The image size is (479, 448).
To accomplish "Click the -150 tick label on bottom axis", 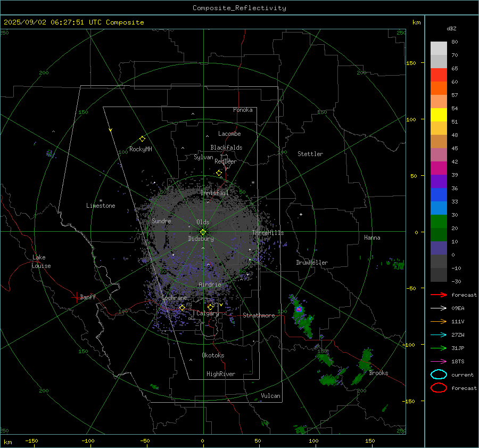I will [x=32, y=441].
